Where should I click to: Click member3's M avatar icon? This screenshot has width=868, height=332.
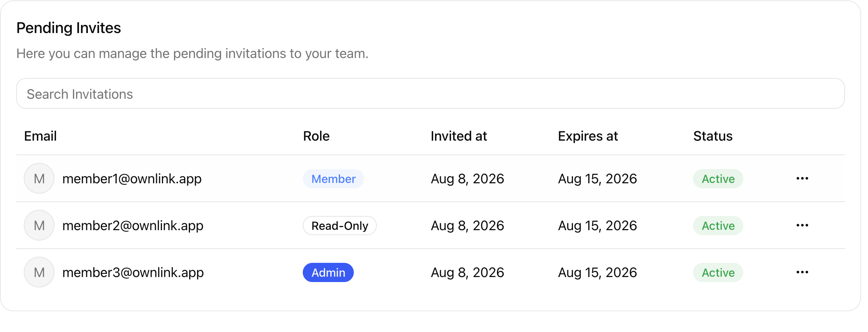click(39, 272)
